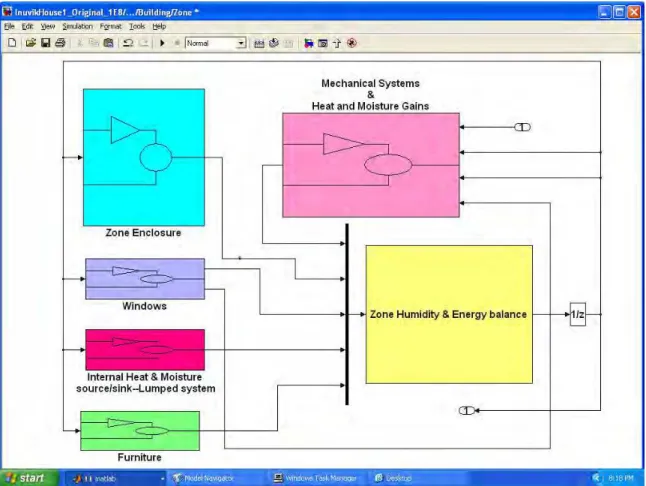This screenshot has height=486, width=646.
Task: Open a model file via the folder icon
Action: (30, 42)
